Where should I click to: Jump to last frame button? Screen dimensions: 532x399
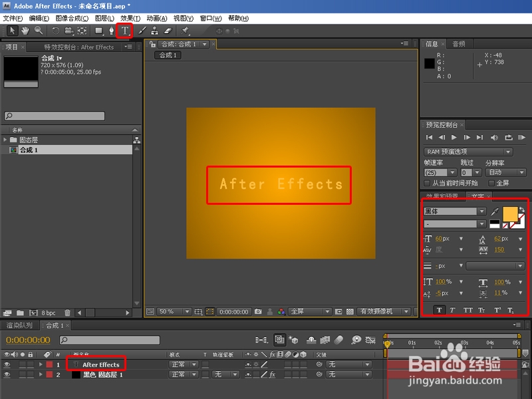479,138
